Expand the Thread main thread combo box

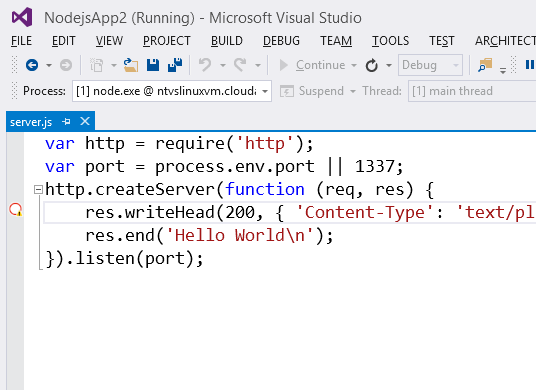click(x=472, y=91)
